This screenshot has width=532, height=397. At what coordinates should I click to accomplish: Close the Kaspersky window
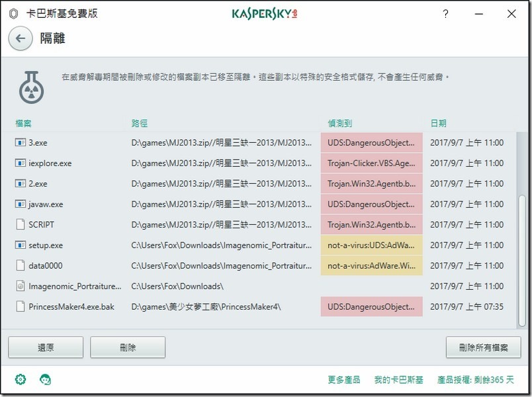click(511, 14)
